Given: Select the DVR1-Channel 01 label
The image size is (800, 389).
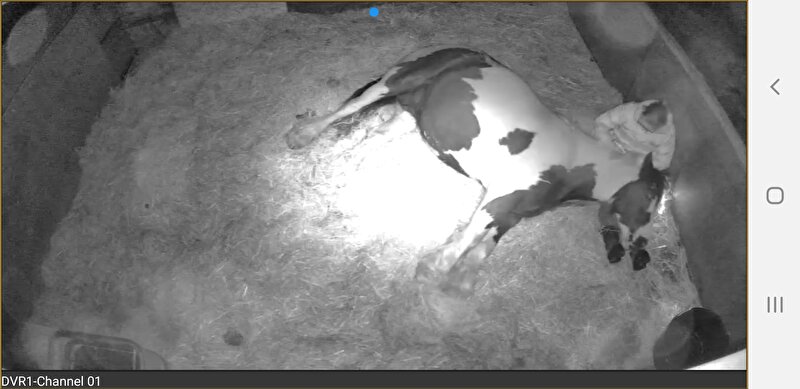Looking at the screenshot, I should (51, 381).
